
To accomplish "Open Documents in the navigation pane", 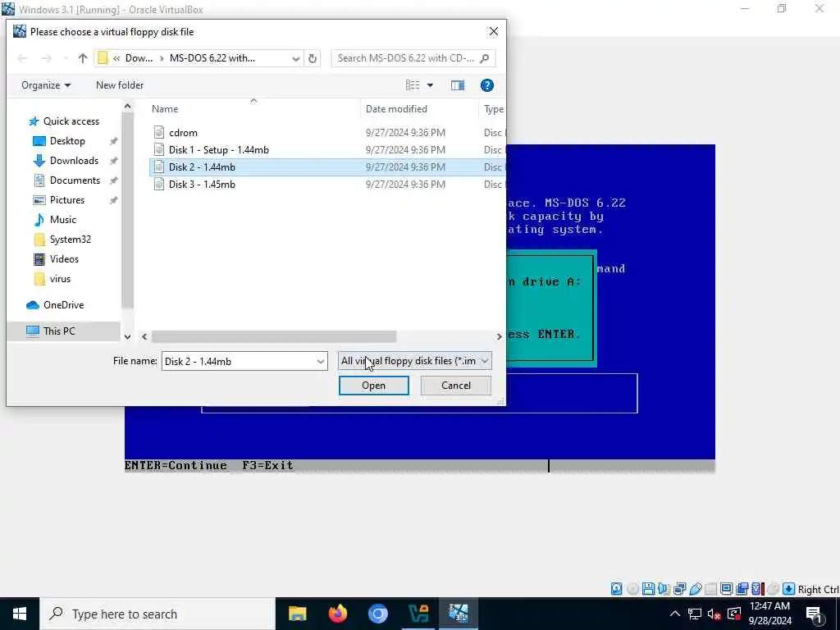I will 75,180.
